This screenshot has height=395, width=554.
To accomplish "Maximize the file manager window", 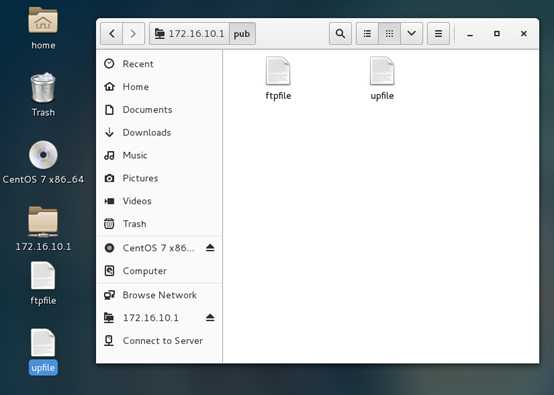I will click(497, 34).
